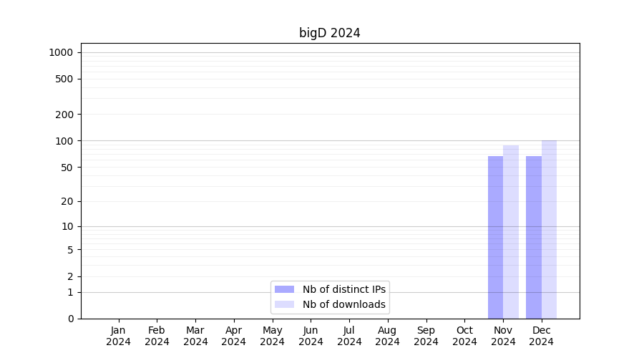Screen dimensions: 644x358
Task: Click the "Nb of distinct IPs" legend label
Action: coord(344,289)
